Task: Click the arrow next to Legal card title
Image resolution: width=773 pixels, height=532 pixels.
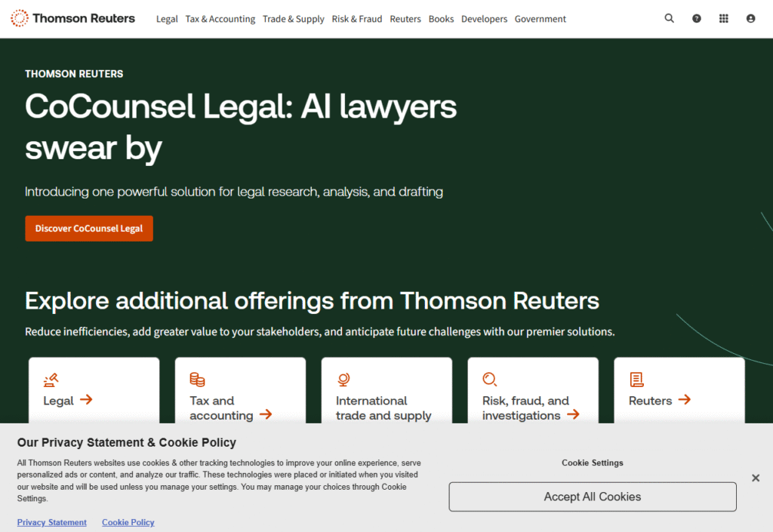Action: 86,399
